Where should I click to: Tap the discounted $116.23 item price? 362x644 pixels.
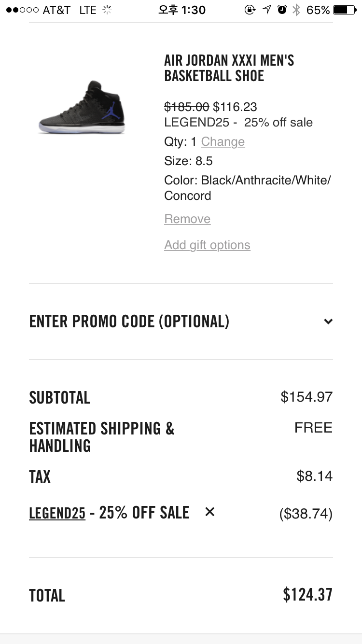coord(235,107)
